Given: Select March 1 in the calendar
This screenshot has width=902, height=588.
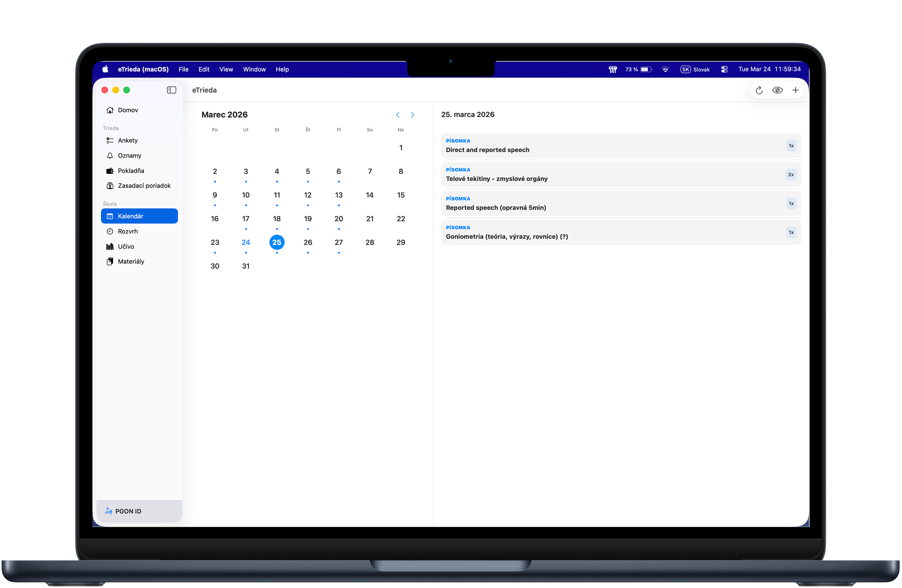Looking at the screenshot, I should (x=401, y=148).
